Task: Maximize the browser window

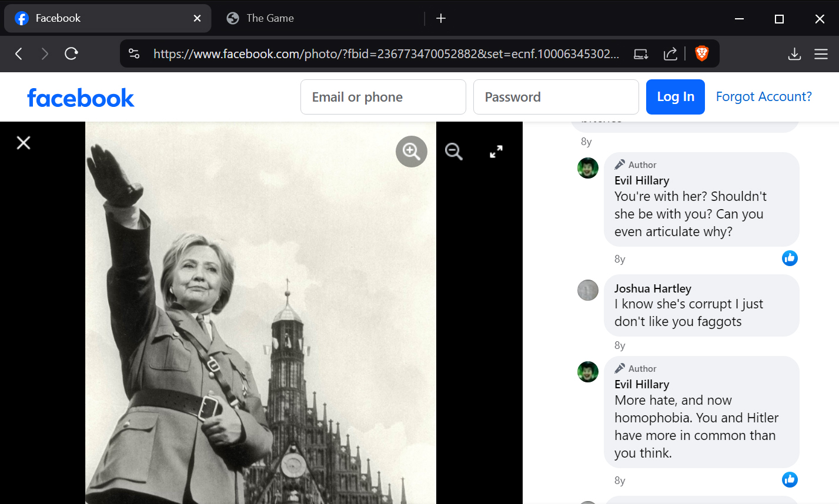Action: (780, 19)
